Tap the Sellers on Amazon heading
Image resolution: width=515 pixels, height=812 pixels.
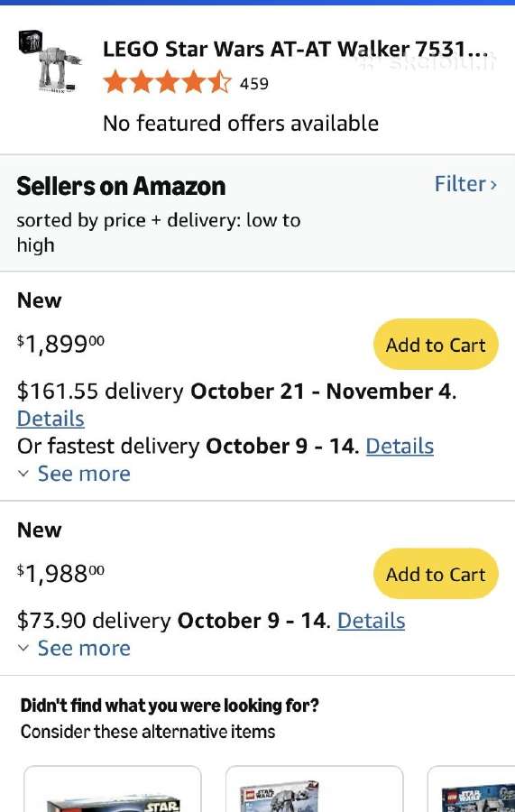[x=121, y=186]
